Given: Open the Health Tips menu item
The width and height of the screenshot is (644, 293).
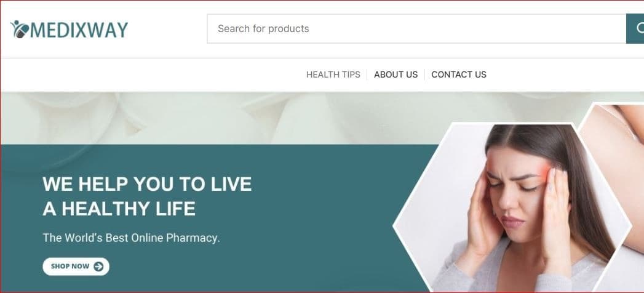Looking at the screenshot, I should pos(333,74).
